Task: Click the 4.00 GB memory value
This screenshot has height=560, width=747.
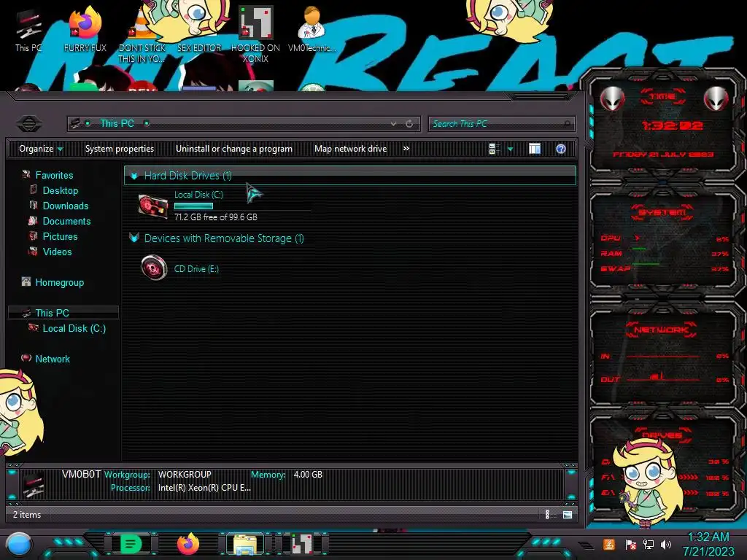Action: point(308,474)
